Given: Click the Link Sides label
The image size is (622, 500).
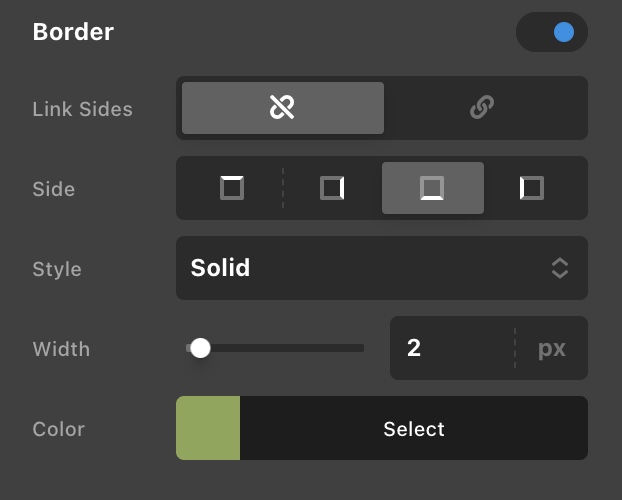Looking at the screenshot, I should (82, 108).
